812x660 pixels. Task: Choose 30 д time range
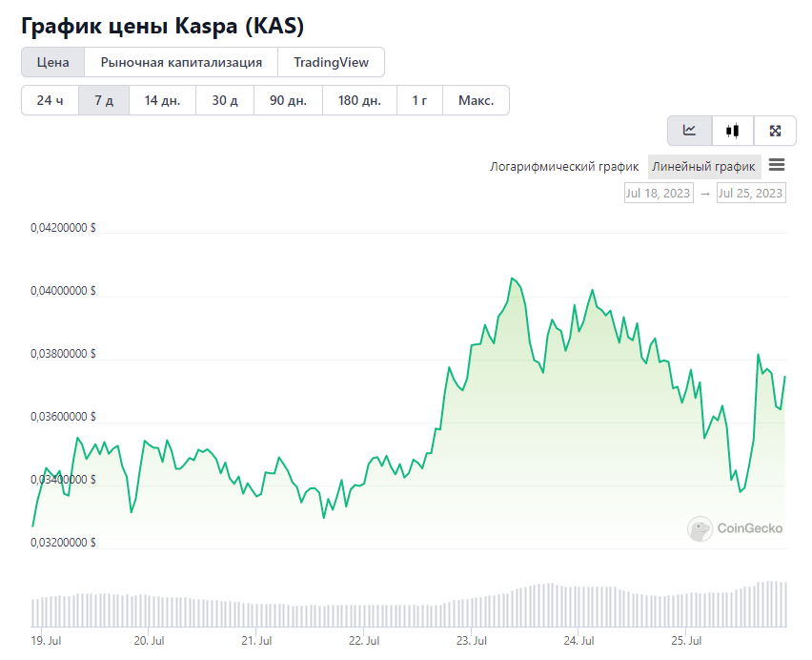tap(225, 100)
